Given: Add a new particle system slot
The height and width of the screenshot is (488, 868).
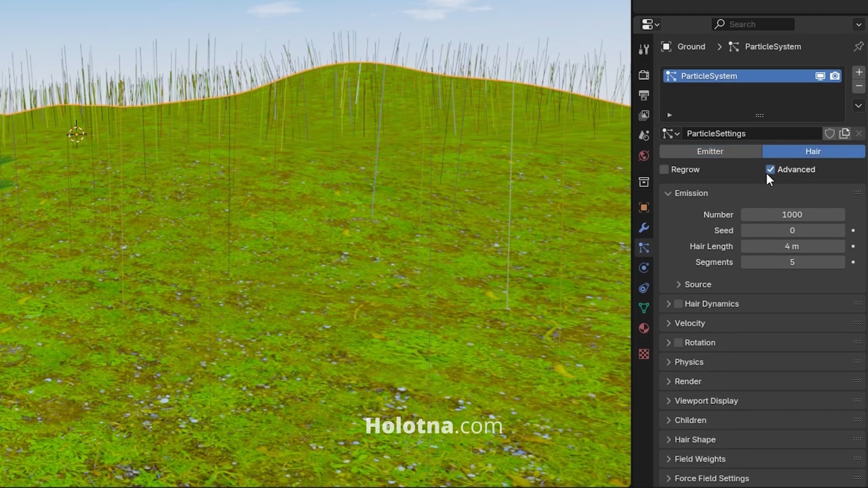Looking at the screenshot, I should point(859,72).
